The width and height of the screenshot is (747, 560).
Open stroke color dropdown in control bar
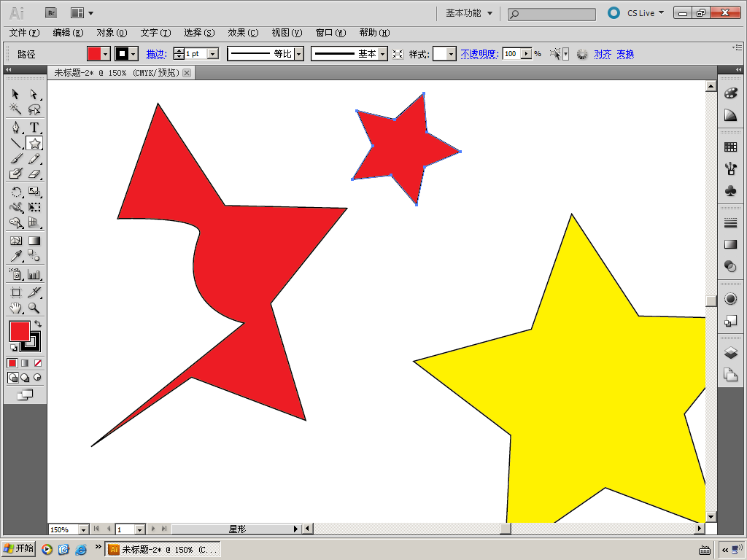tap(134, 54)
